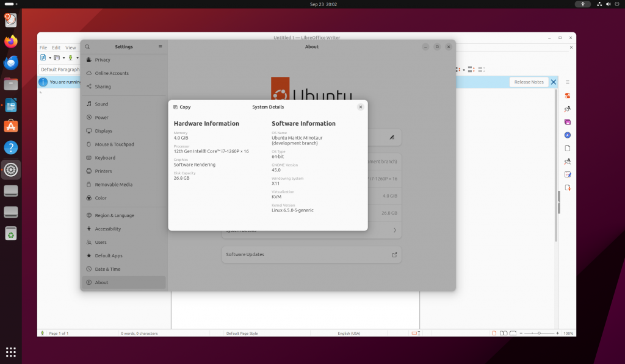Viewport: 625px width, 364px height.
Task: Open the Style Inspector in the sidebar
Action: (x=567, y=161)
